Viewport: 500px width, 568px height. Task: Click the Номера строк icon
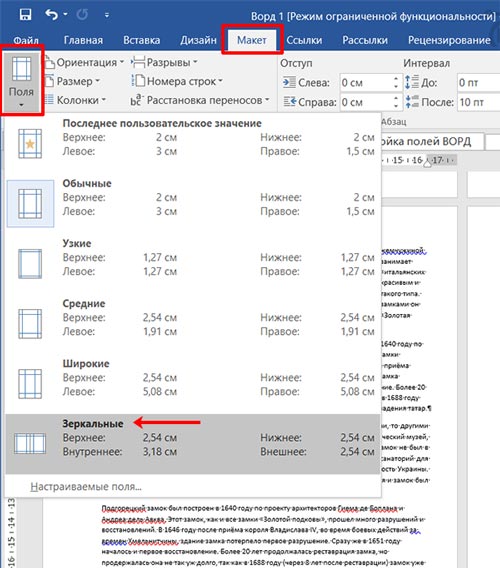pyautogui.click(x=138, y=81)
